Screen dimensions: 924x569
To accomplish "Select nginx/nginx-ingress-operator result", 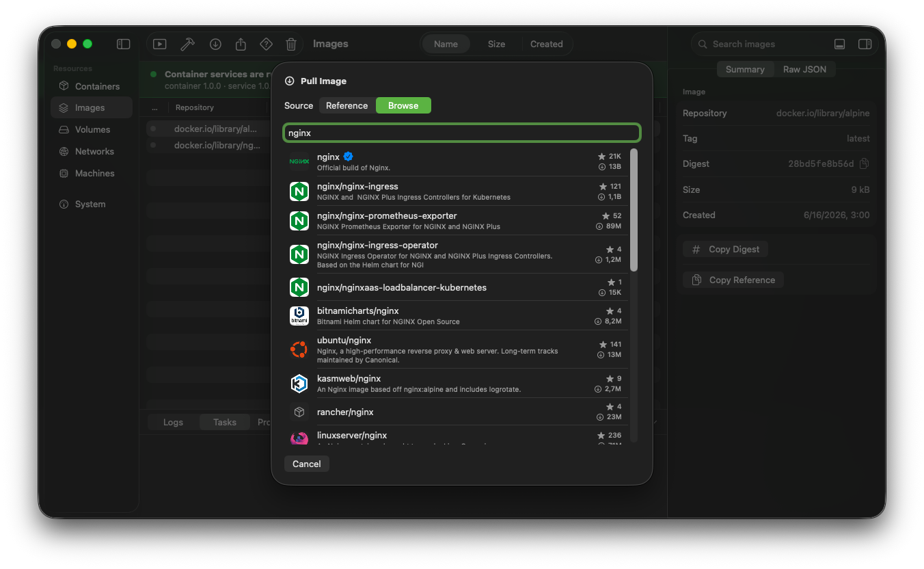I will point(455,254).
